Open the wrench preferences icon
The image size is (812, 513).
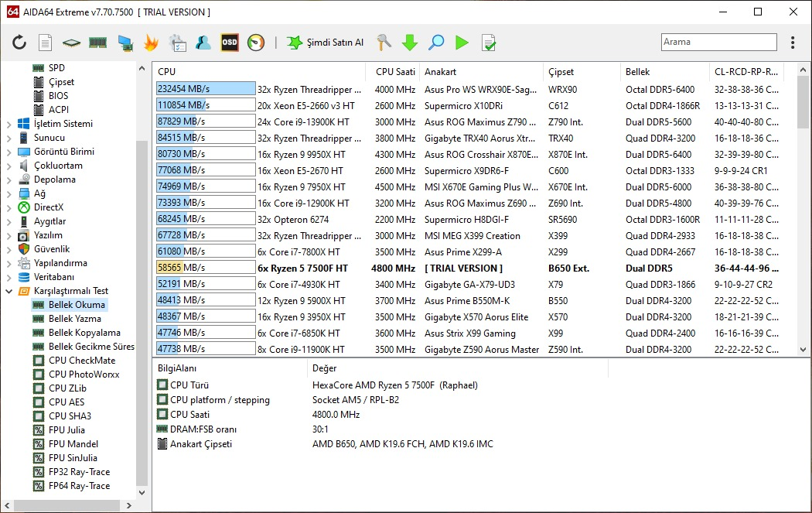click(x=384, y=43)
